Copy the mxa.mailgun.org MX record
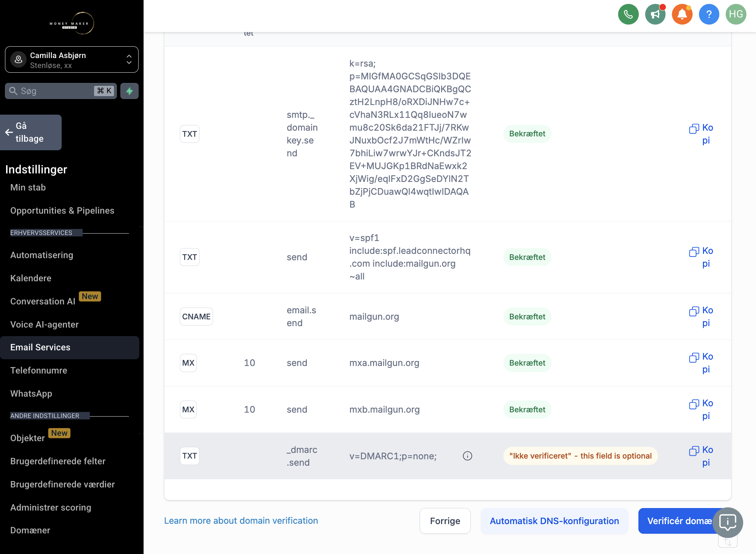The height and width of the screenshot is (554, 756). pos(701,363)
